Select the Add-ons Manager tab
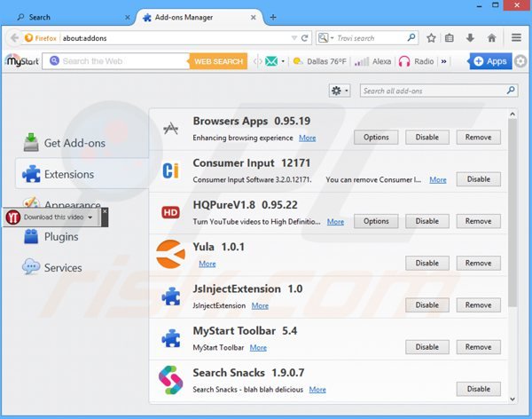Viewport: 532px width, 419px height. [199, 18]
